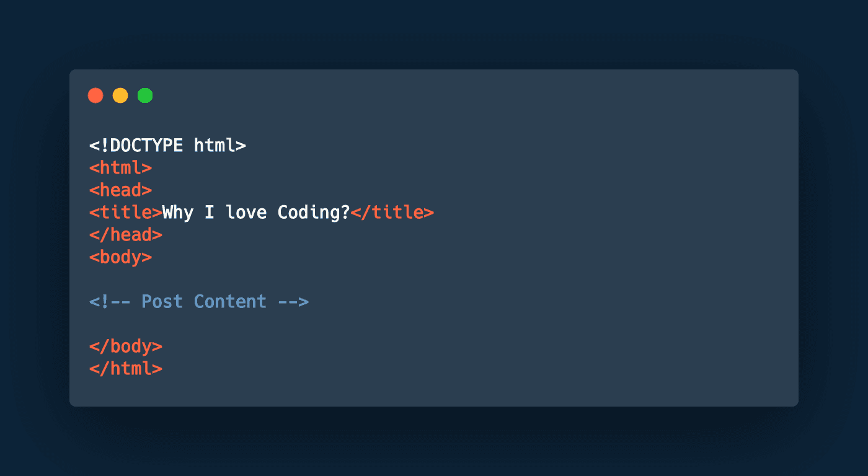Viewport: 868px width, 476px height.
Task: Click the red close dot
Action: [95, 95]
